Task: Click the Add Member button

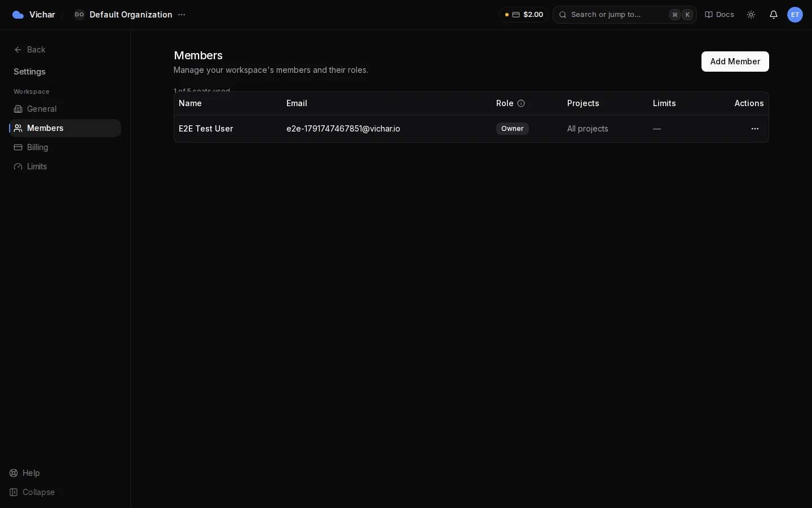Action: pos(735,62)
